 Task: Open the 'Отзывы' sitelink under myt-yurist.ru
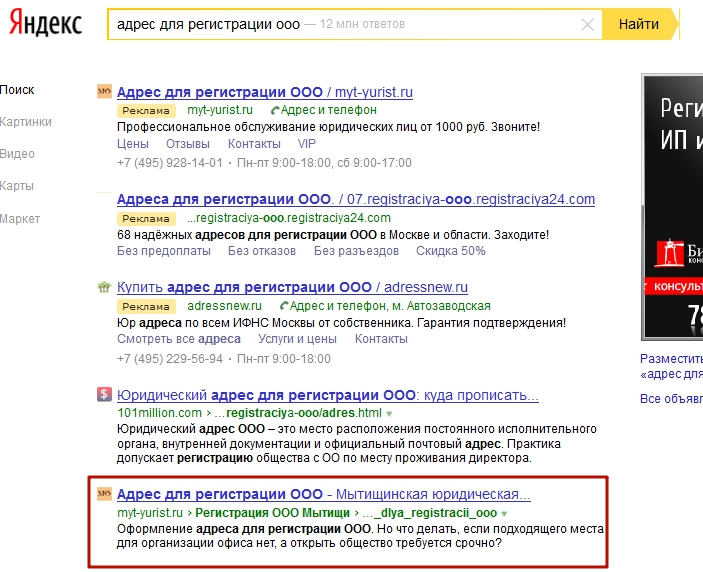pyautogui.click(x=187, y=144)
